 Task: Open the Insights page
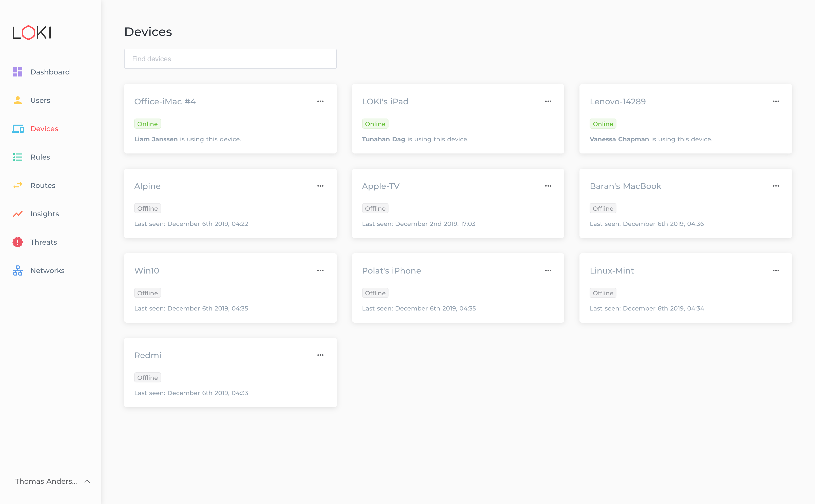pyautogui.click(x=45, y=214)
